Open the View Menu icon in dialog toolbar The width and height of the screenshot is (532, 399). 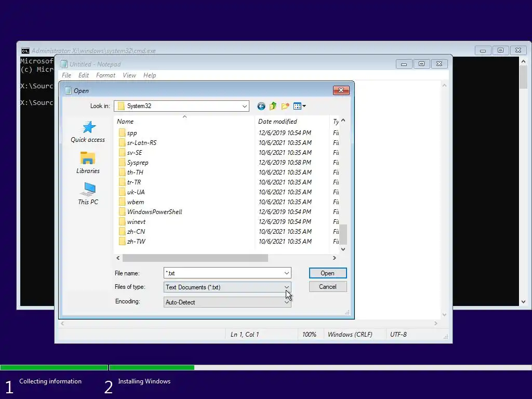point(299,106)
